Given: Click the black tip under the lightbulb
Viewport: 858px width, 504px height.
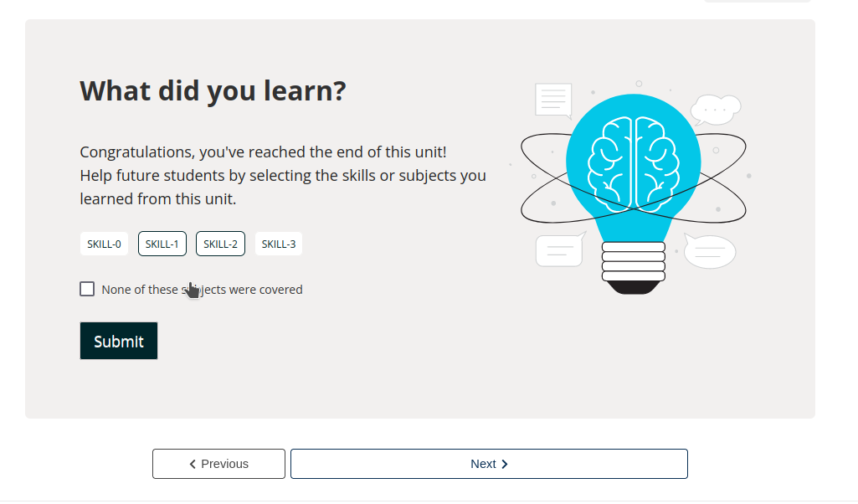Looking at the screenshot, I should click(x=633, y=287).
